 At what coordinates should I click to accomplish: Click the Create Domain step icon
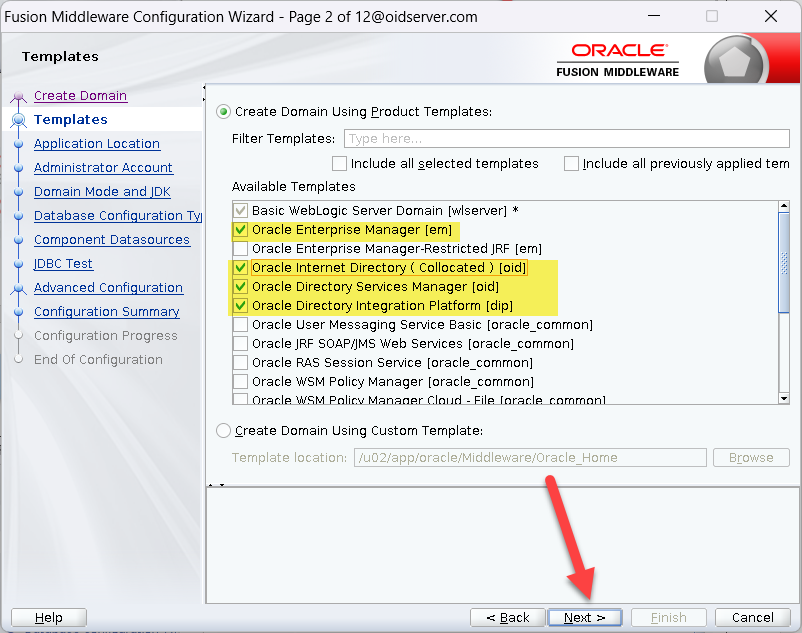pos(18,97)
